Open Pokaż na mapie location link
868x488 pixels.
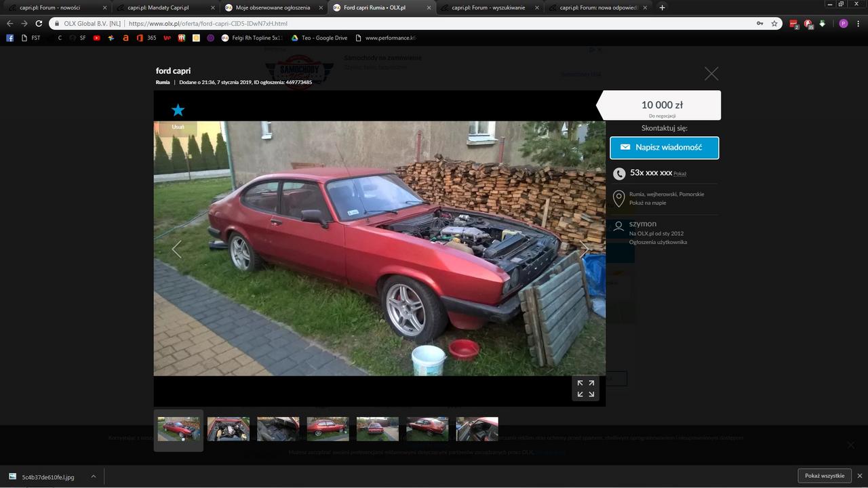(x=648, y=203)
